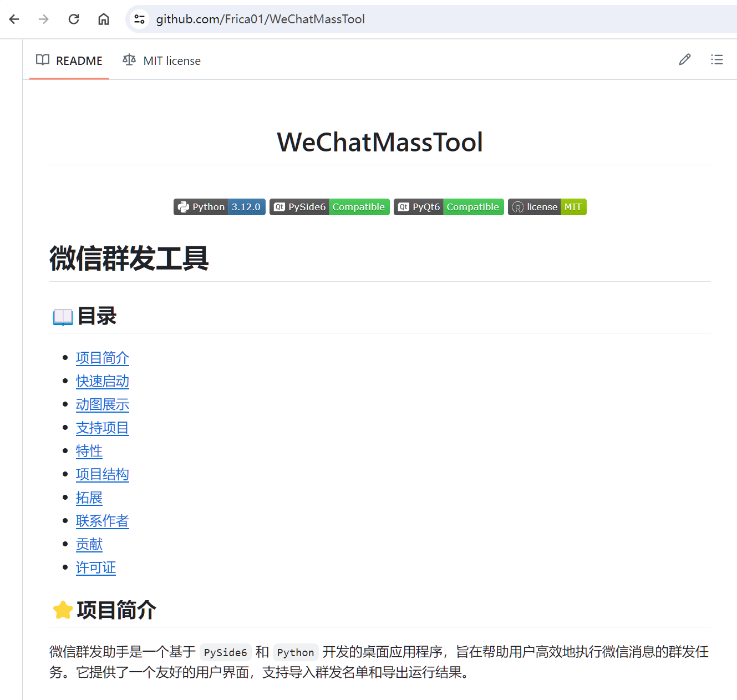
Task: Go back to the previous page
Action: coord(14,19)
